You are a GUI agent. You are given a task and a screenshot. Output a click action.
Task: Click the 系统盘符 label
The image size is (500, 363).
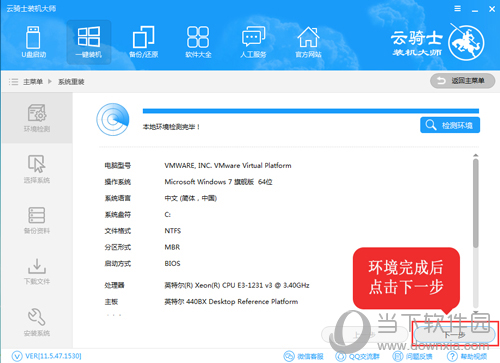point(118,214)
